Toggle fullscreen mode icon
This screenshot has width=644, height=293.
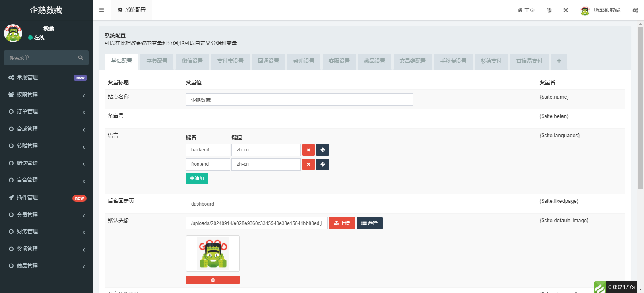566,10
